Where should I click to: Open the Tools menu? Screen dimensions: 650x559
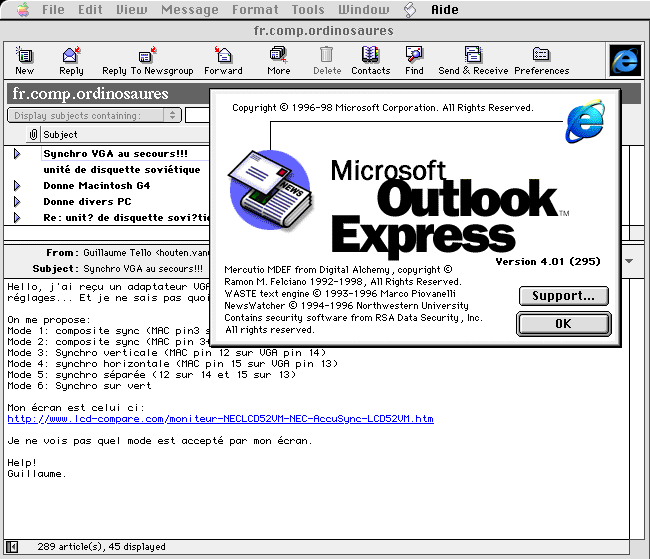(x=308, y=10)
